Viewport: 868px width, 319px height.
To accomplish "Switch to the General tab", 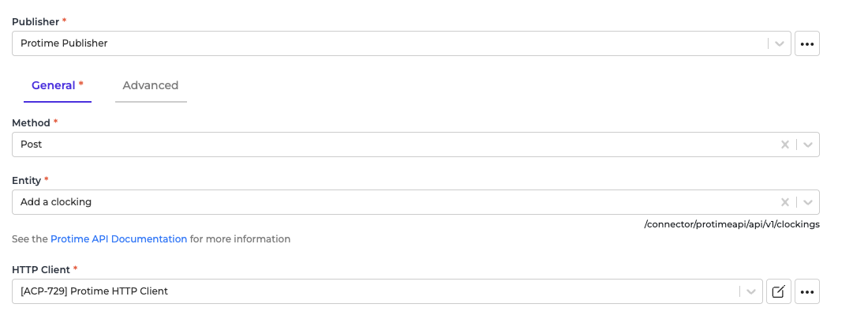I will [58, 86].
